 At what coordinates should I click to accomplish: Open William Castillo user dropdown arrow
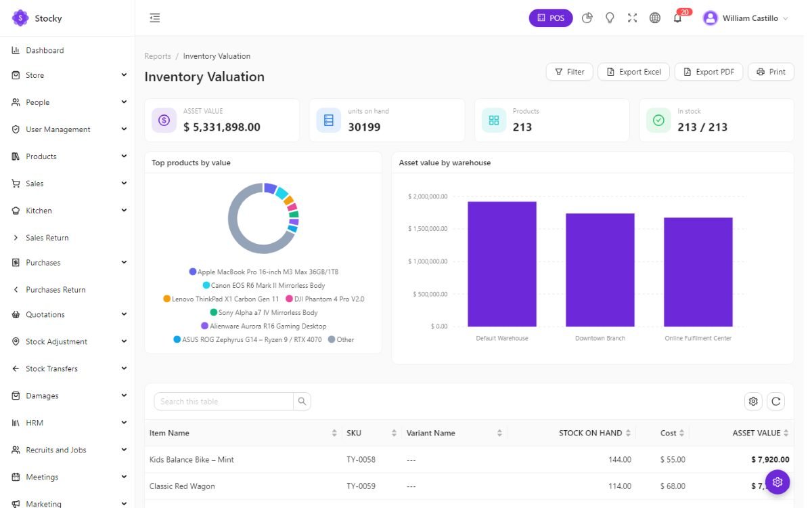(786, 19)
